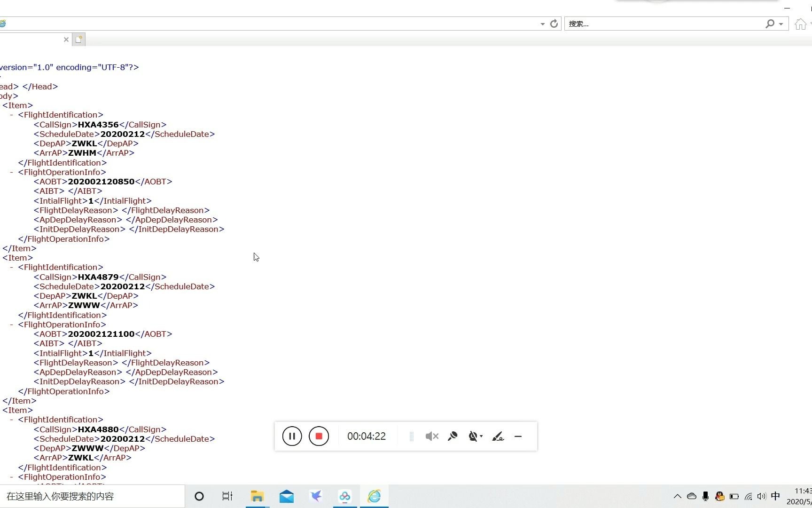Click the microphone tray icon
The height and width of the screenshot is (508, 812).
tap(705, 496)
